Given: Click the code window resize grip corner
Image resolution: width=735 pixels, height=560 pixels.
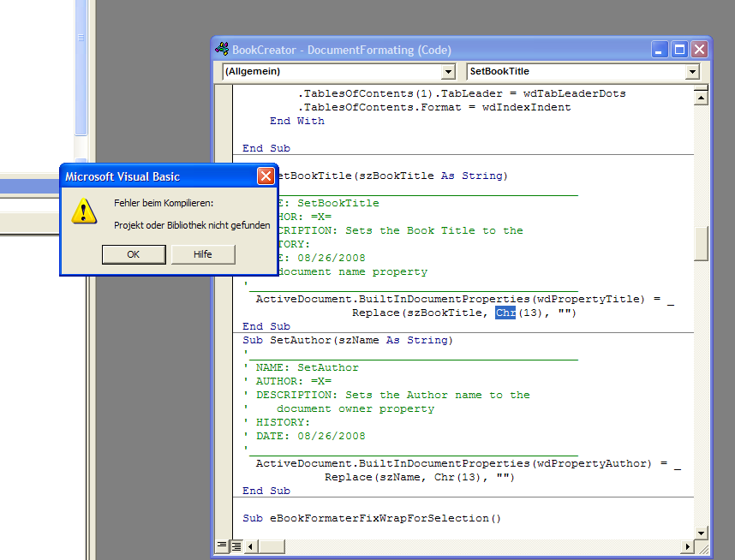Looking at the screenshot, I should point(702,547).
